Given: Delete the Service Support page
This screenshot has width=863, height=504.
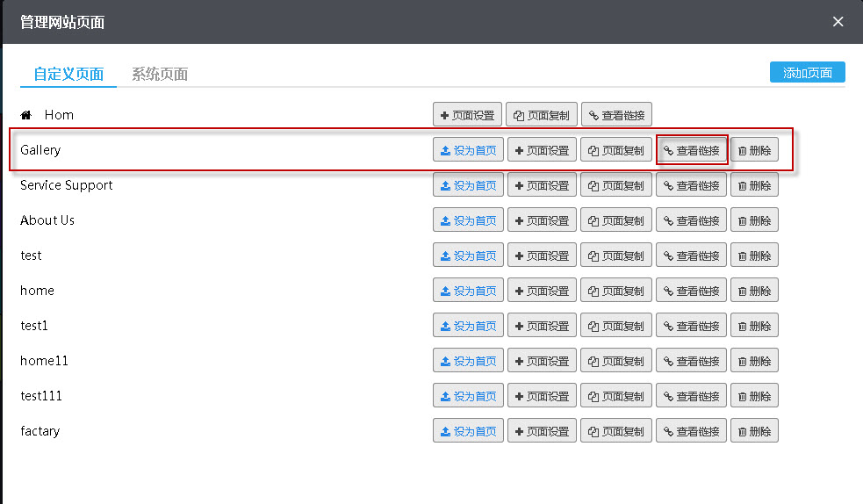Looking at the screenshot, I should (x=754, y=185).
